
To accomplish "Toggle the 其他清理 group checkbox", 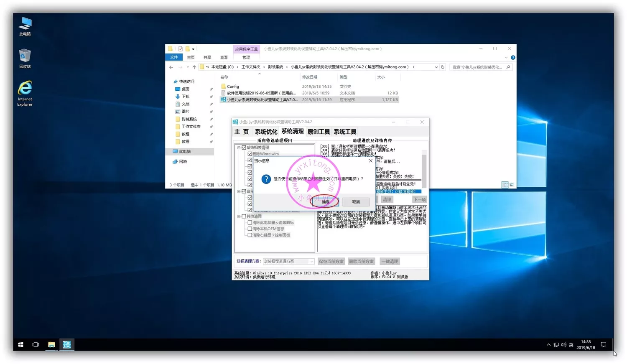I will [x=244, y=216].
